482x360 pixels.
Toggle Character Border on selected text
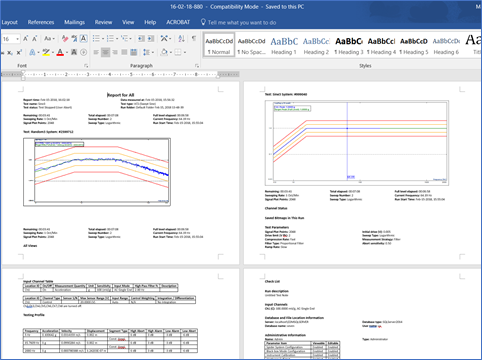[84, 39]
